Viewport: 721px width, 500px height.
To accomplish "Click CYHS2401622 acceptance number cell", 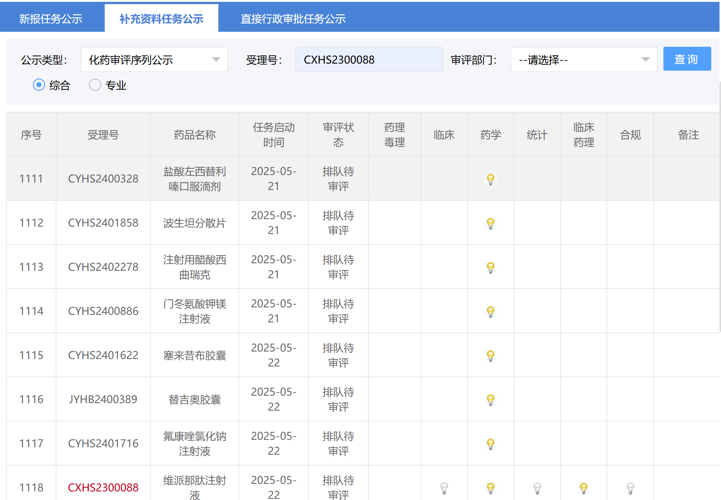I will click(x=103, y=356).
